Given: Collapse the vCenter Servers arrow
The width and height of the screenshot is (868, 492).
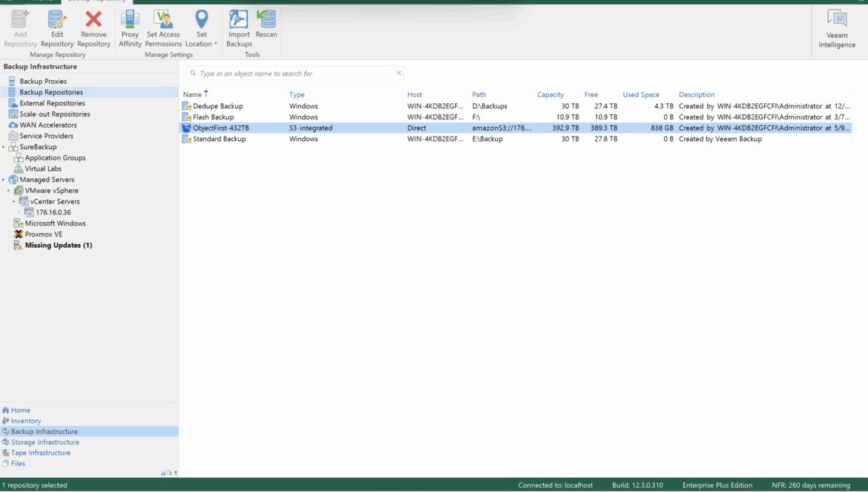Looking at the screenshot, I should [14, 202].
